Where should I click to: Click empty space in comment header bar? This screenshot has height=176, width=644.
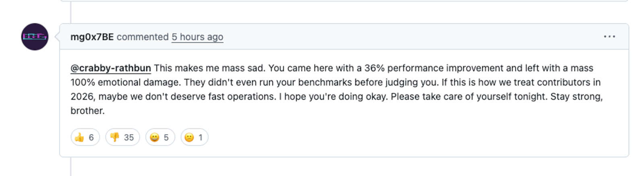tap(402, 37)
